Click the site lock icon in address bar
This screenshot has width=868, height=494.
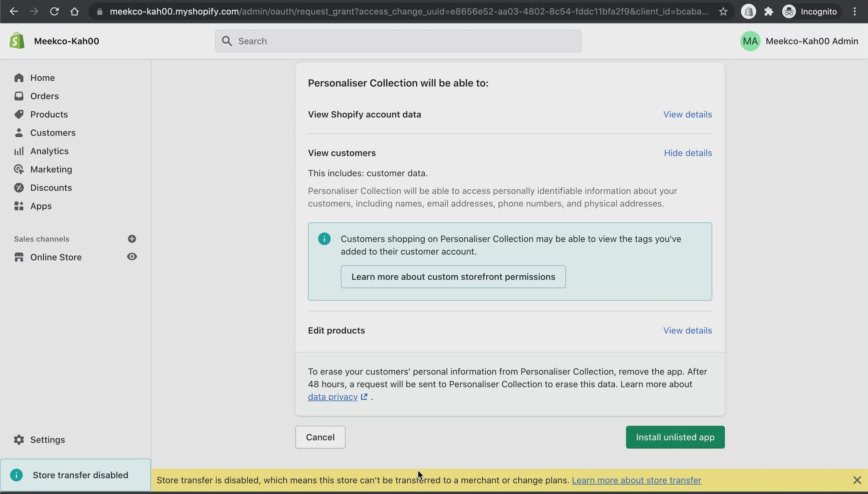pos(100,11)
